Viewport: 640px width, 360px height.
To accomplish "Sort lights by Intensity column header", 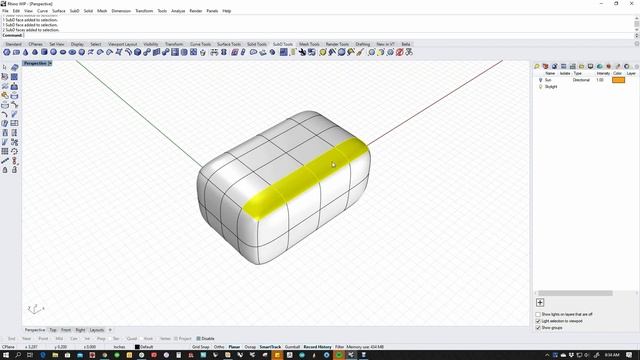I will click(x=603, y=73).
